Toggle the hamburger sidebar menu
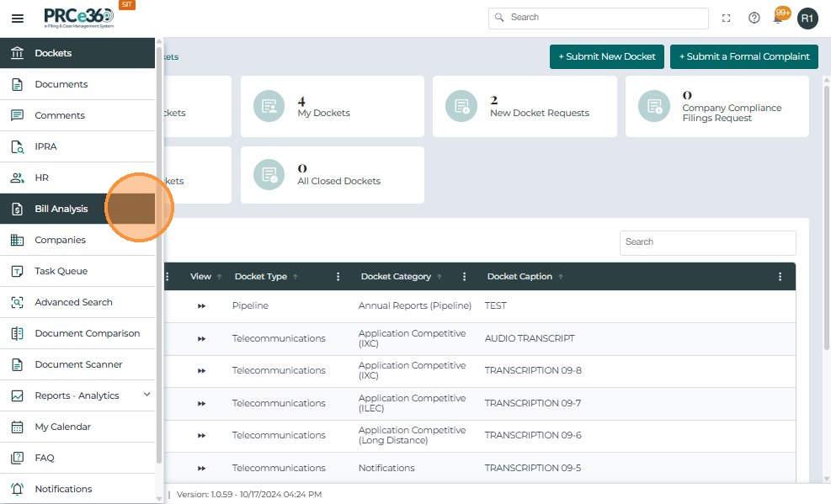The image size is (831, 504). [18, 18]
